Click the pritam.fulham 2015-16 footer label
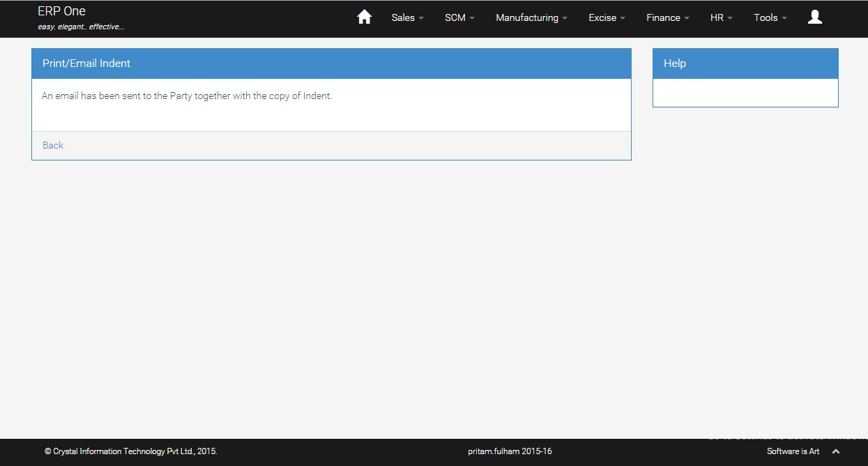This screenshot has width=868, height=466. click(x=510, y=451)
